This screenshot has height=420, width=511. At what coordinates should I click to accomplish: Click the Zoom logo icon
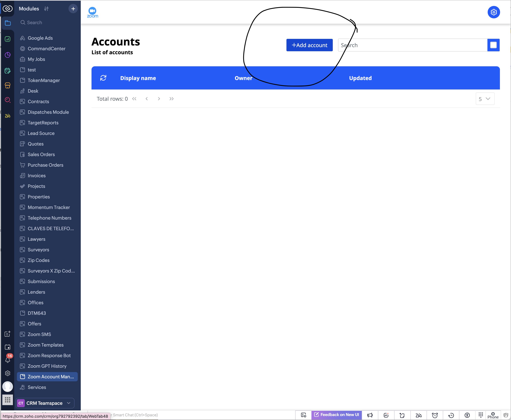pyautogui.click(x=93, y=12)
